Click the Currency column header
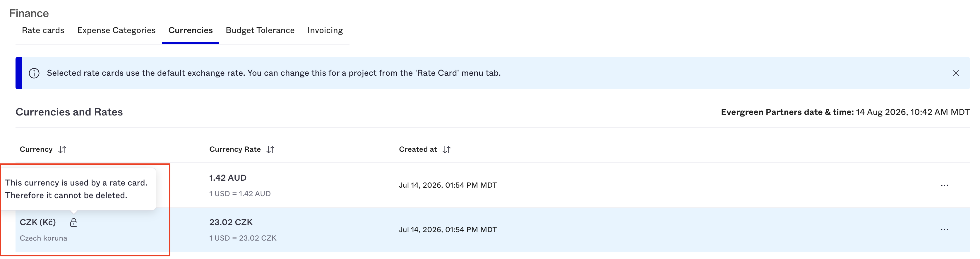Viewport: 980px width, 259px height. coord(36,150)
